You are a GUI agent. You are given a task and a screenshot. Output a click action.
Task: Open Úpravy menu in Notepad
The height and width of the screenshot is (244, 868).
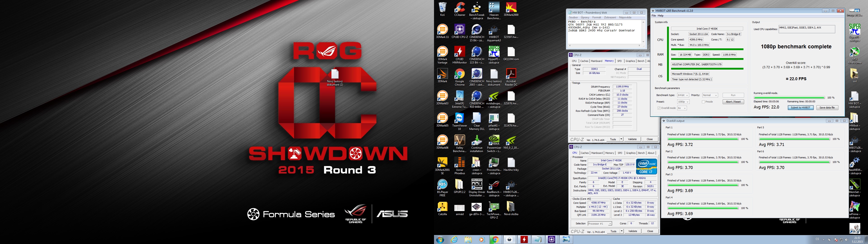click(585, 18)
